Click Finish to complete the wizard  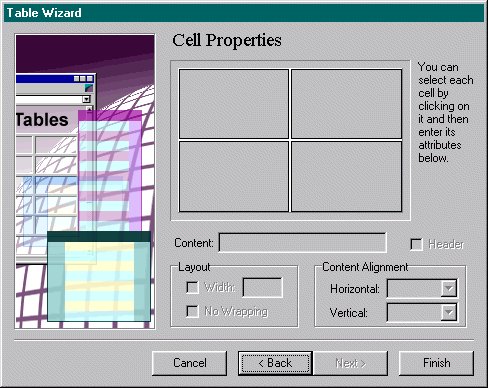point(436,363)
